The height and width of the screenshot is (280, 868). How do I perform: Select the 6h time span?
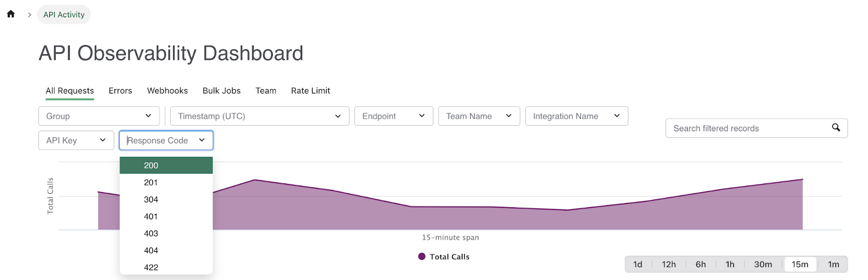(x=700, y=264)
